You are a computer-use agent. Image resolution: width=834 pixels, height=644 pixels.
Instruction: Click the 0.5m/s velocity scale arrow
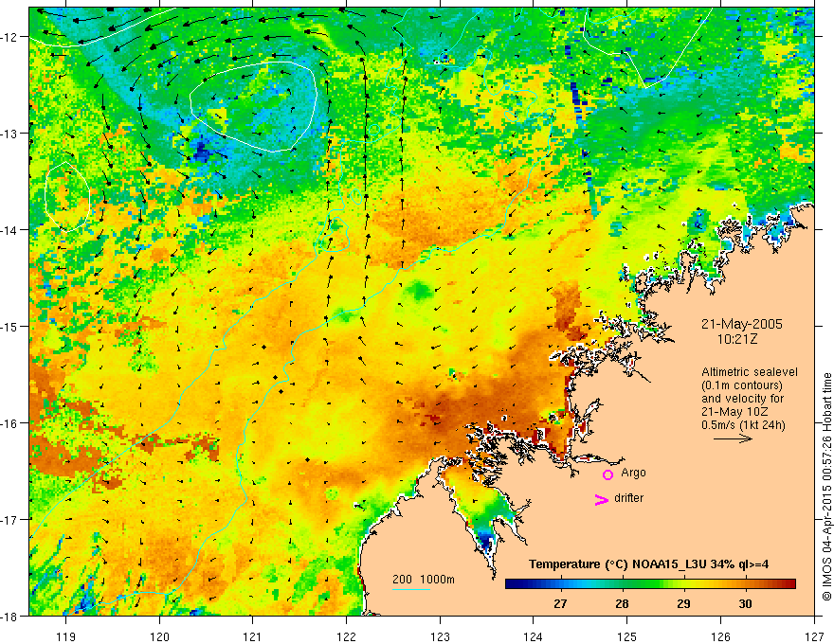click(x=733, y=438)
